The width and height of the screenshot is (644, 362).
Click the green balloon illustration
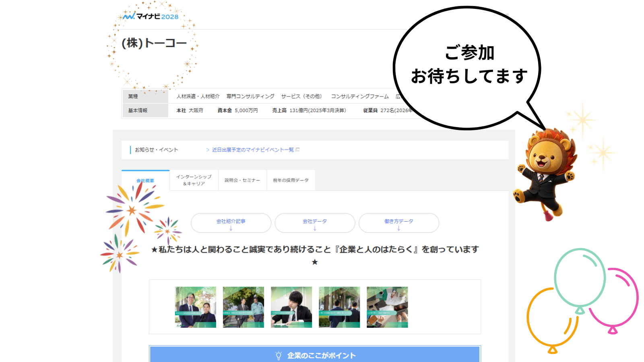tap(580, 278)
